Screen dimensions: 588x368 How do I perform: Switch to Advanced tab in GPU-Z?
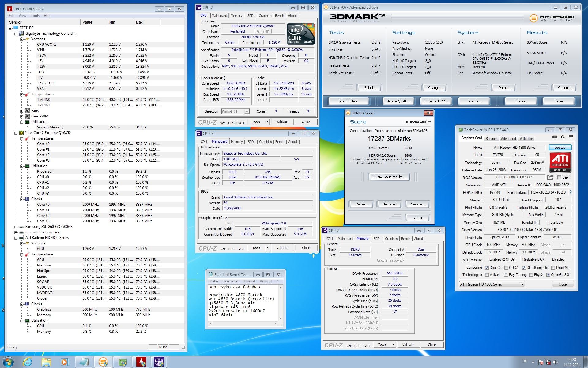tap(508, 139)
